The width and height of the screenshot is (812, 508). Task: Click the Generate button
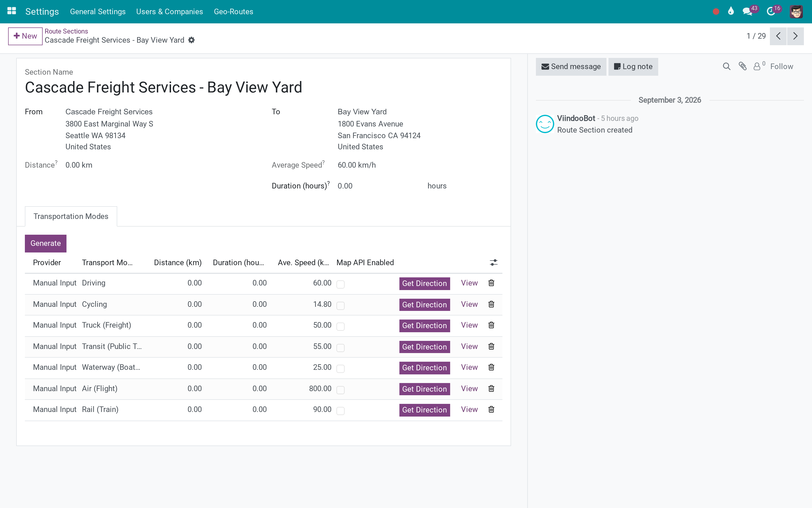tap(46, 243)
